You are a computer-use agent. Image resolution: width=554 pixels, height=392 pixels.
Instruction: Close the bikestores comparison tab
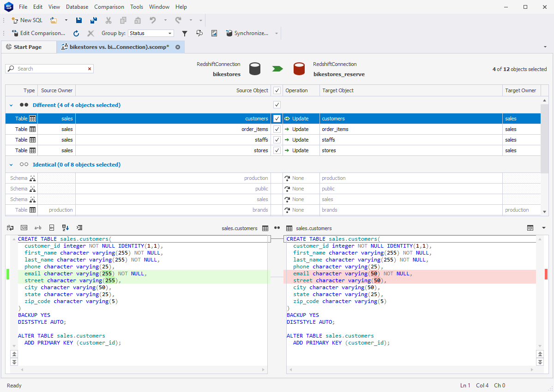[178, 47]
